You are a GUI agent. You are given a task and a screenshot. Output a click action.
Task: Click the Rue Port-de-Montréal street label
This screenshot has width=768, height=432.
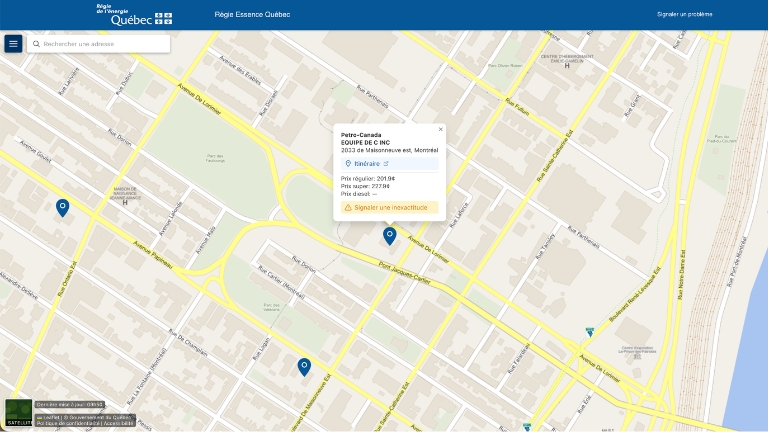point(738,262)
